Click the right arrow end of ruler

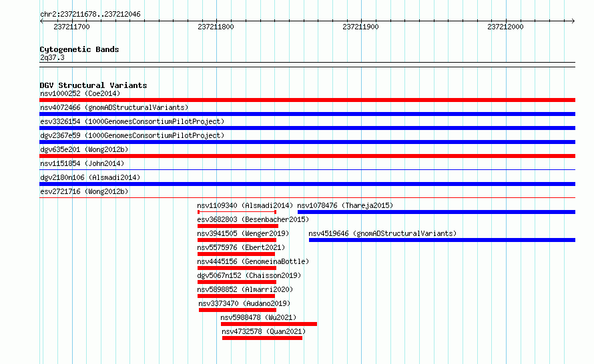pyautogui.click(x=573, y=21)
